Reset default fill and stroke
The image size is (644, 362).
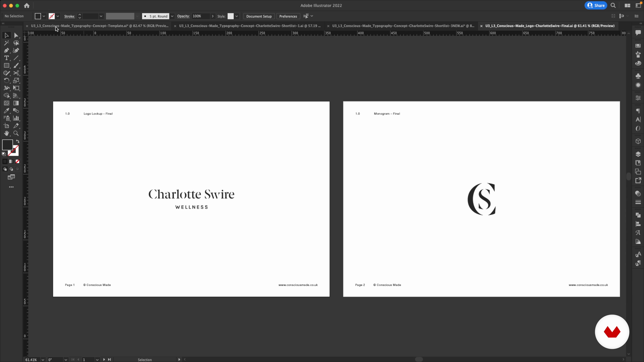pyautogui.click(x=4, y=154)
